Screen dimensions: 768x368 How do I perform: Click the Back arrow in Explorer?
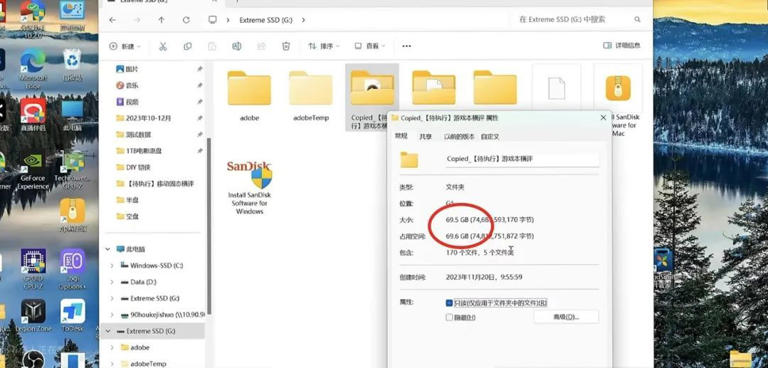[x=113, y=20]
